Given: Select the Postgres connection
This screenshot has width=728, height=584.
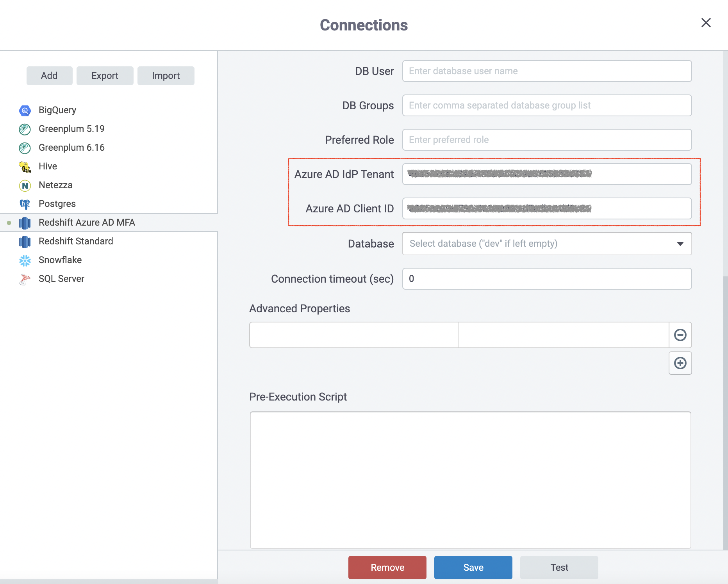Looking at the screenshot, I should (x=57, y=204).
